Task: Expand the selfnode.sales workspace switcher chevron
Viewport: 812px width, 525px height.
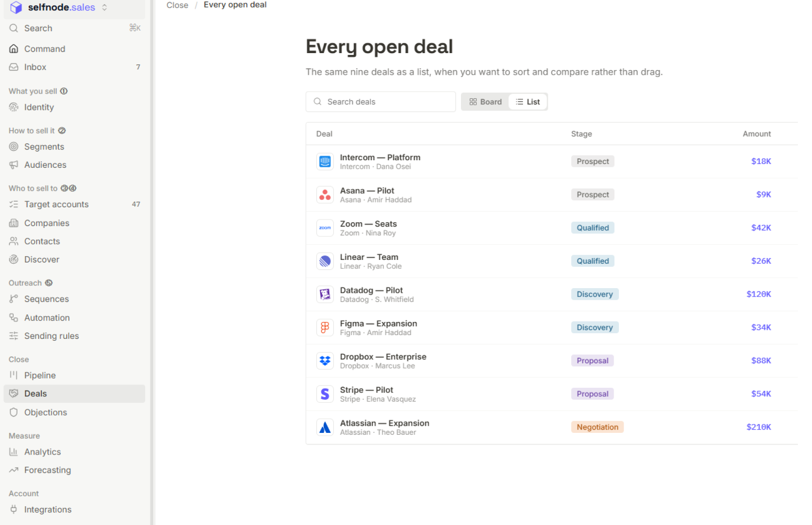Action: [x=104, y=8]
